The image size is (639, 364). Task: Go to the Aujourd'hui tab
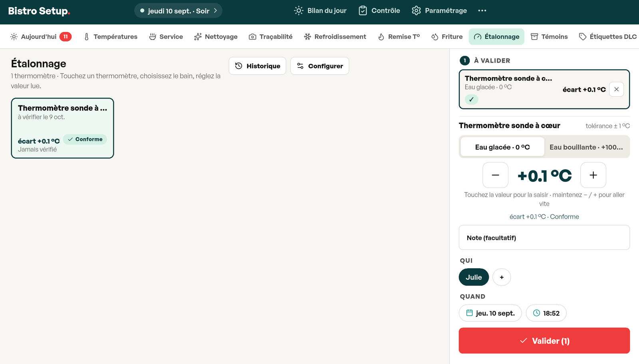41,37
